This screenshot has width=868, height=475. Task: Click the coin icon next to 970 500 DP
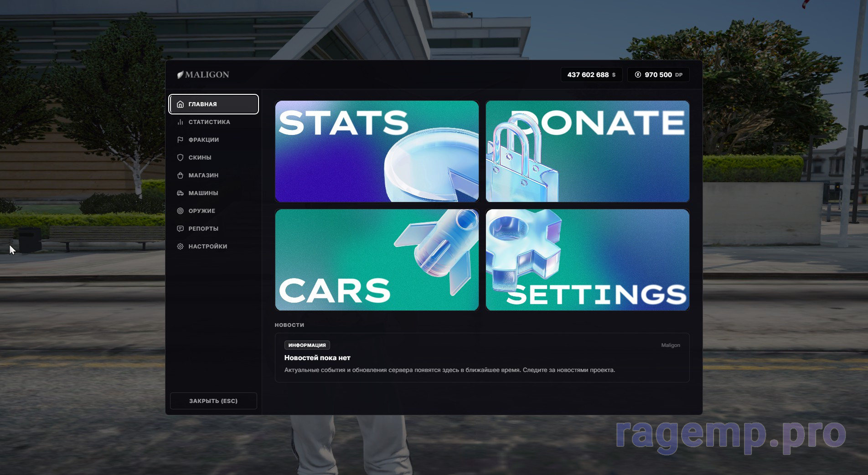pyautogui.click(x=638, y=75)
